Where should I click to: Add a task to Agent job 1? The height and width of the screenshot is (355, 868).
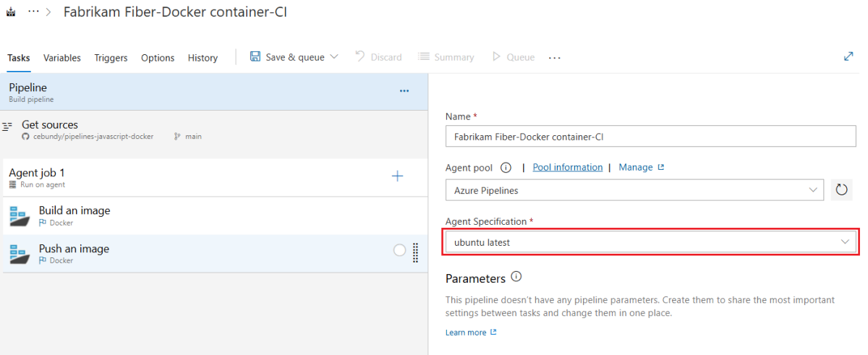[397, 176]
